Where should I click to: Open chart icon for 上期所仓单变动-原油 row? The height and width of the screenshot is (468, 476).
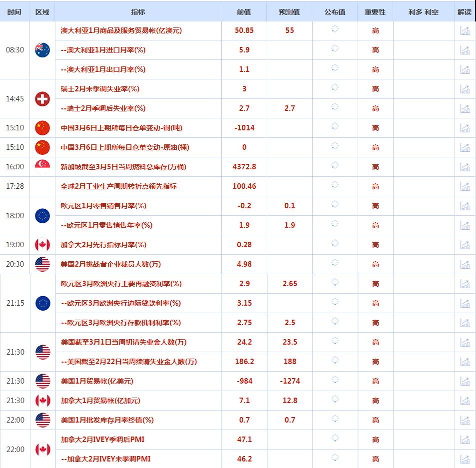click(x=465, y=147)
